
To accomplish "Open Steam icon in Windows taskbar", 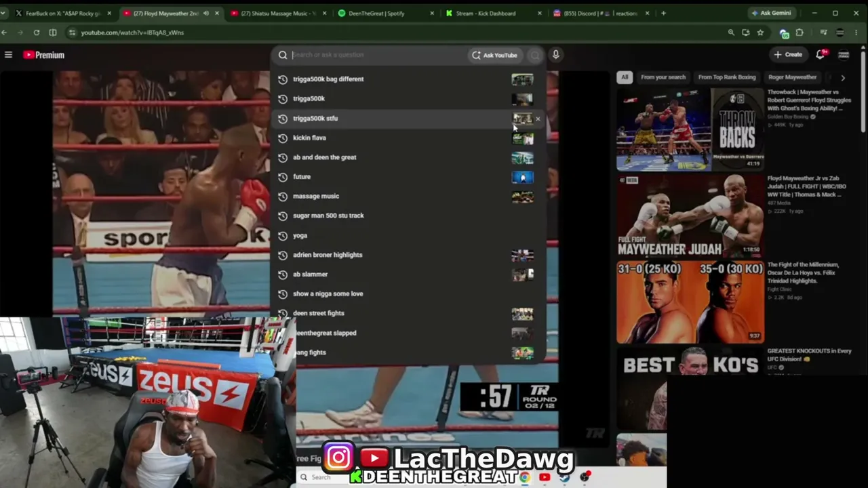I will 564,477.
